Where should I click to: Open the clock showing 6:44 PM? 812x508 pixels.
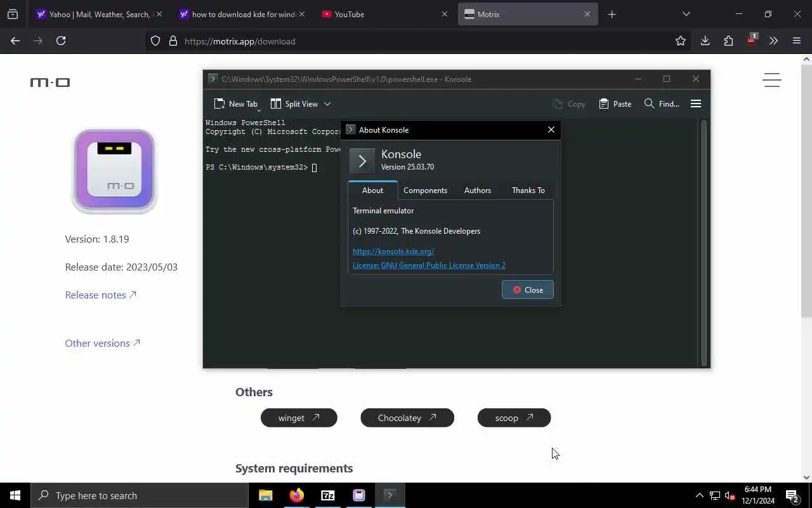757,495
